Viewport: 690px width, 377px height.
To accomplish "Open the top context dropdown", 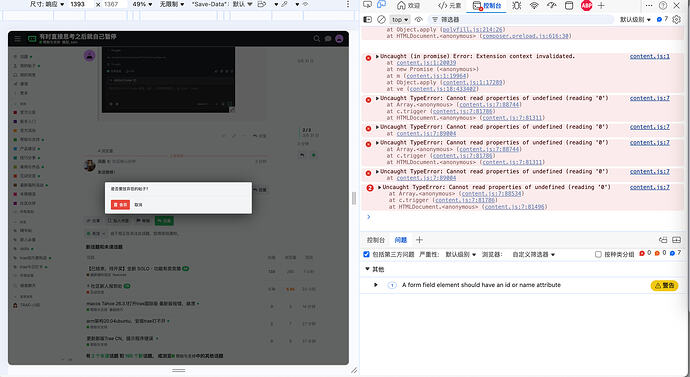I will [x=400, y=19].
